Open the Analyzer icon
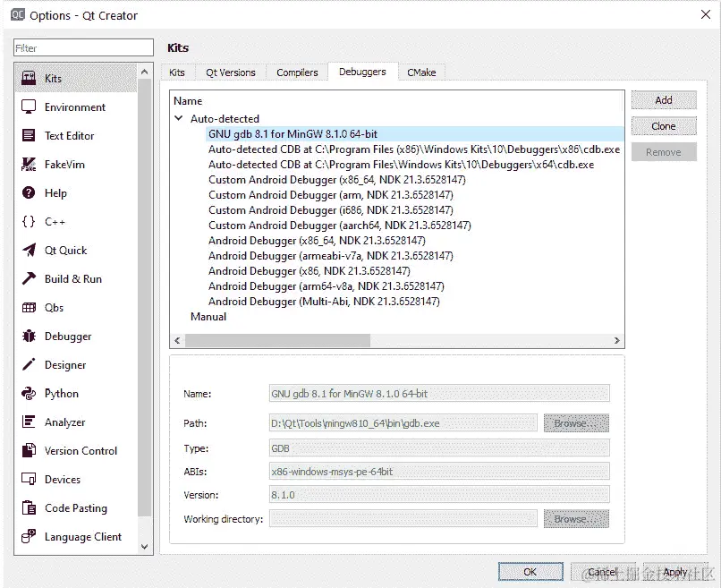 pyautogui.click(x=29, y=422)
